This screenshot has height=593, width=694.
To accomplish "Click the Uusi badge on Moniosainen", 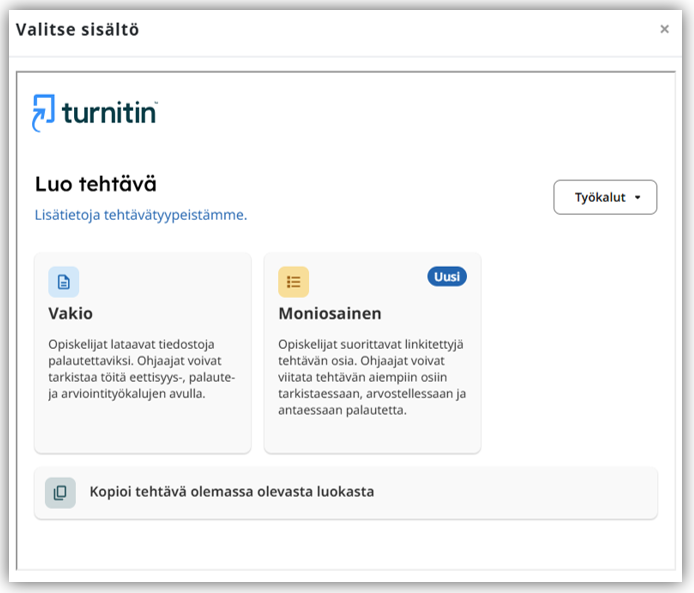I will [447, 277].
